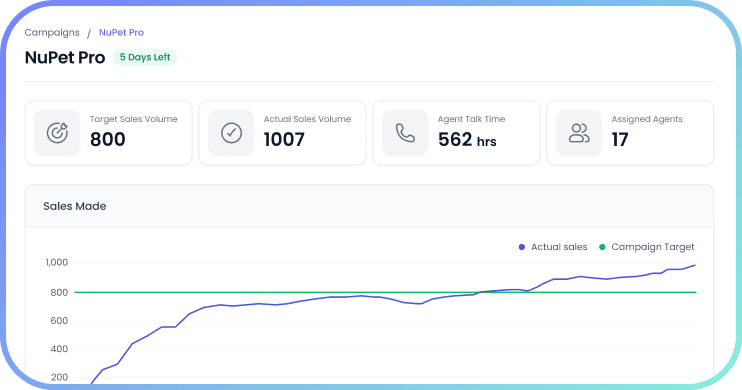Click the 200 y-axis label

[x=59, y=378]
